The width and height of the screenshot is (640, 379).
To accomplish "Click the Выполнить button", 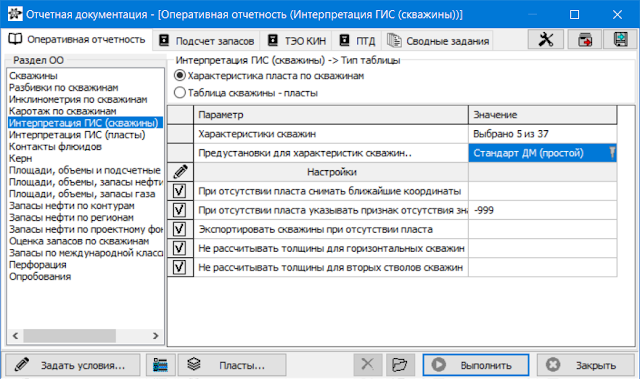I will pyautogui.click(x=476, y=365).
